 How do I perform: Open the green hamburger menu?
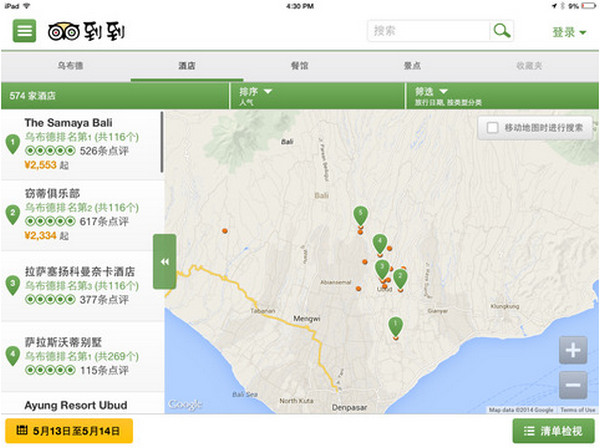click(x=24, y=31)
